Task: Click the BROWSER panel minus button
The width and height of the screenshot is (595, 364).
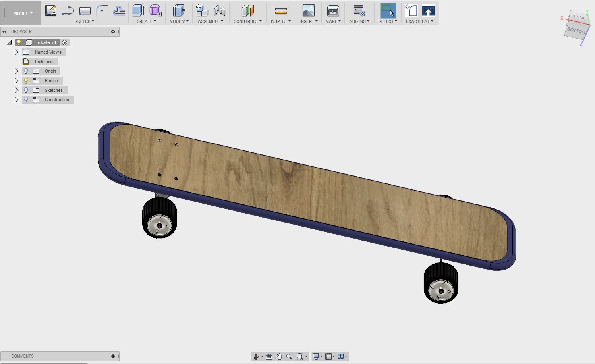Action: (x=113, y=31)
